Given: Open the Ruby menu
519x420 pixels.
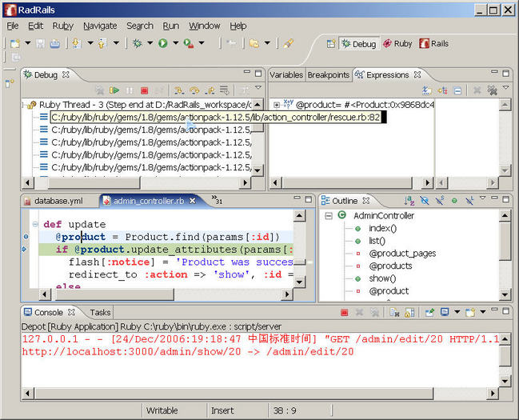Looking at the screenshot, I should [x=63, y=26].
